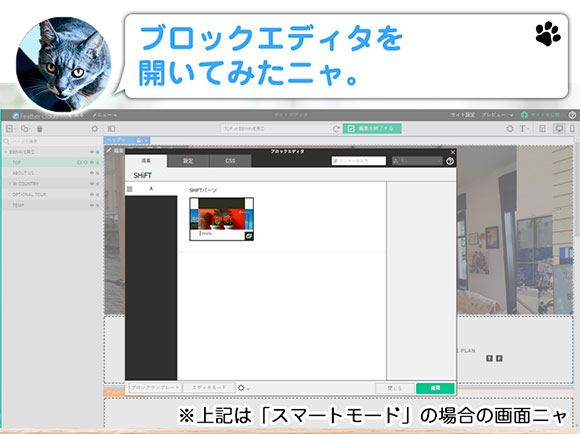
Task: Click the duplicate page icon
Action: click(x=25, y=128)
